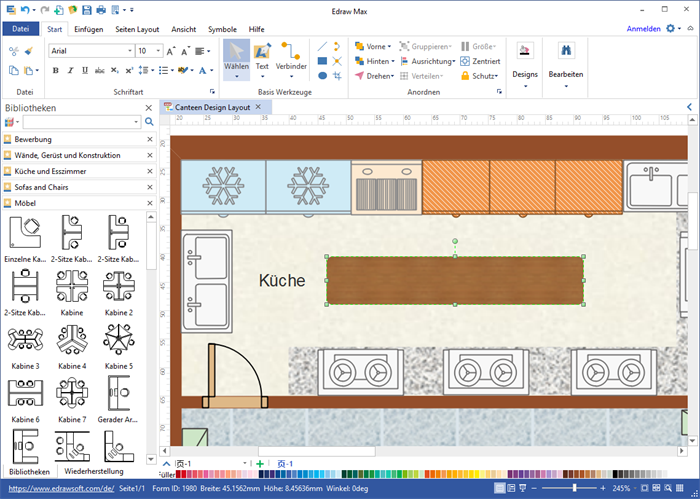
Task: Open the Designs gallery
Action: point(525,62)
